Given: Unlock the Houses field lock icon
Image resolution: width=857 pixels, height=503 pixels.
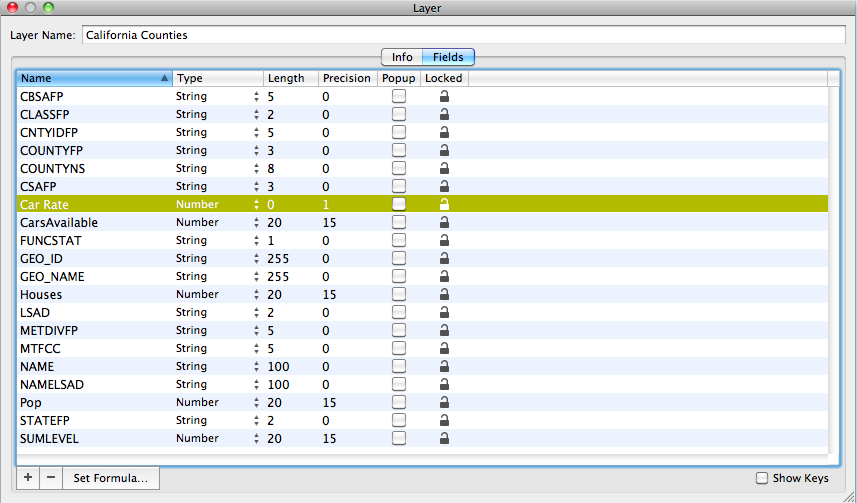Looking at the screenshot, I should pos(444,295).
